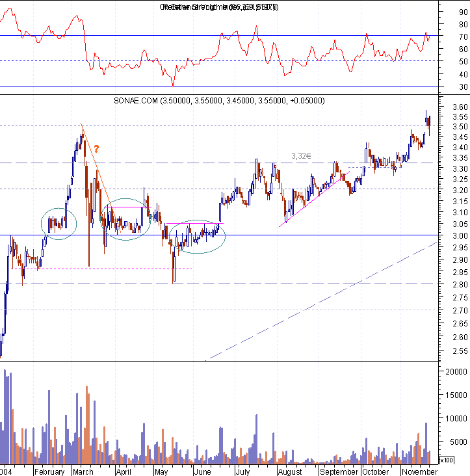
Task: Click the RSI scale value 60
Action: click(463, 49)
